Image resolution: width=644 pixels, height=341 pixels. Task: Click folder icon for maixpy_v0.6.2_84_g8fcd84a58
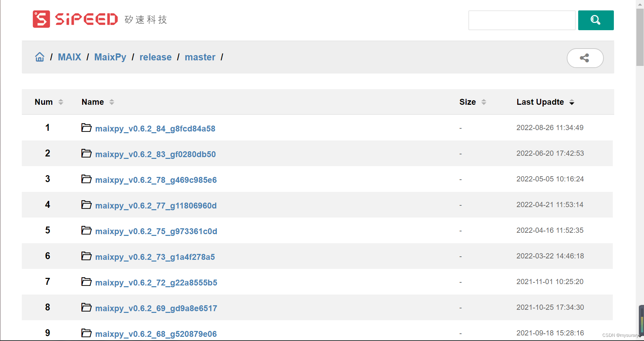(x=86, y=128)
